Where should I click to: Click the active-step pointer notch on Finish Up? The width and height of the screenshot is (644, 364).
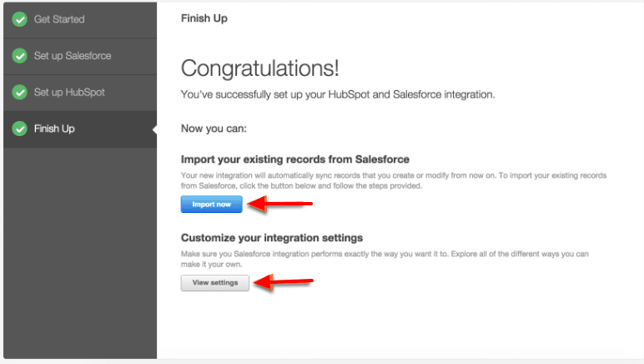point(153,129)
